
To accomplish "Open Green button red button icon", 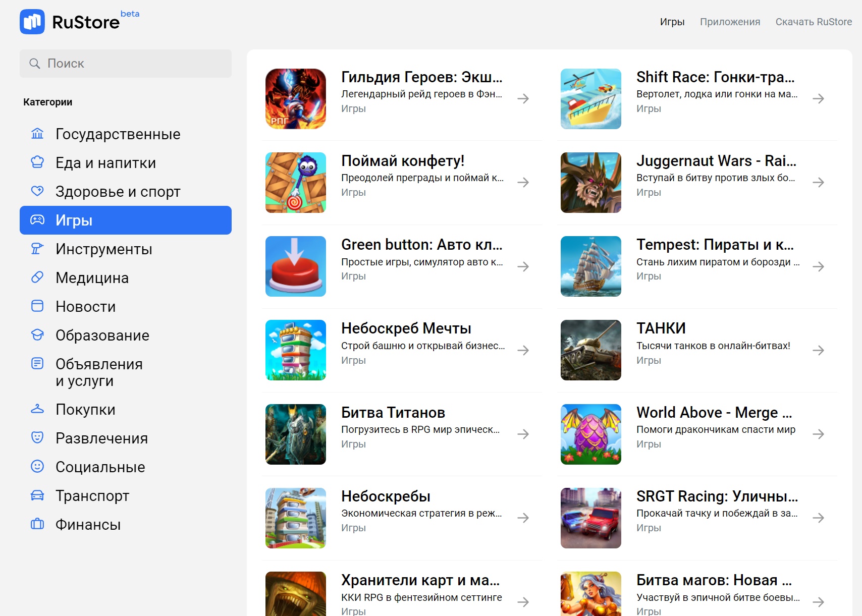I will (x=296, y=266).
